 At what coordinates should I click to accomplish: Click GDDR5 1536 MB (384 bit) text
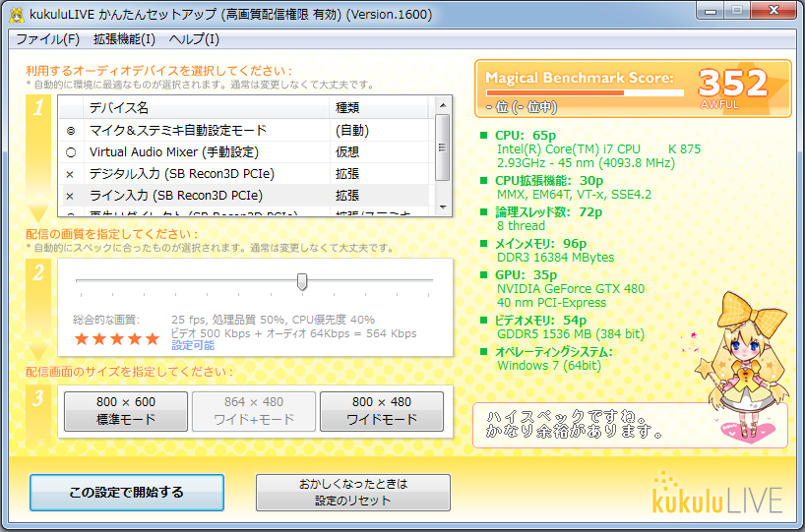(x=571, y=334)
